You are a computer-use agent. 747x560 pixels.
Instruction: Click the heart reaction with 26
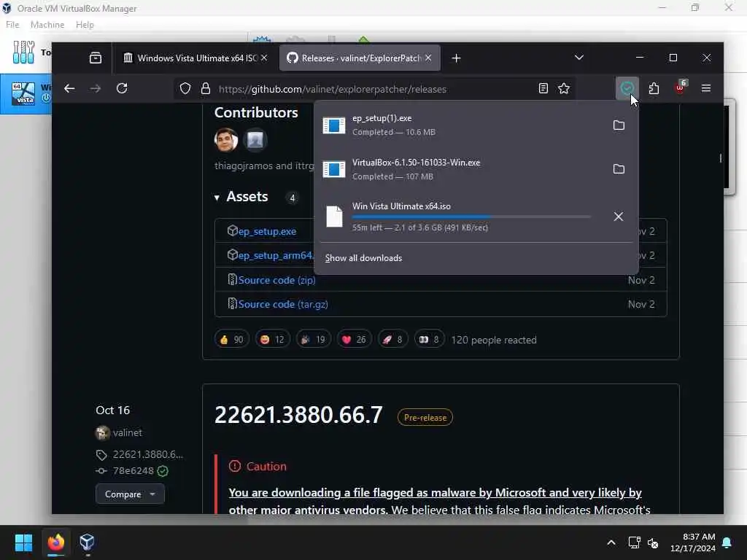click(354, 340)
